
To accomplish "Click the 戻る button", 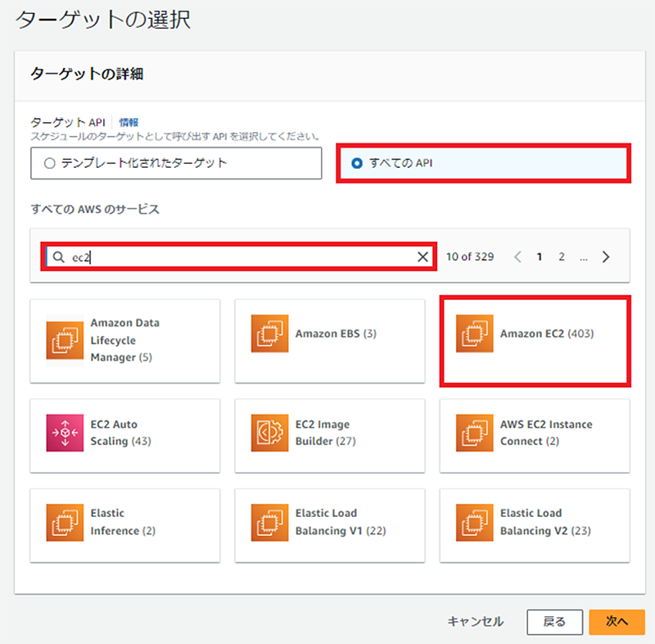I will click(x=555, y=622).
